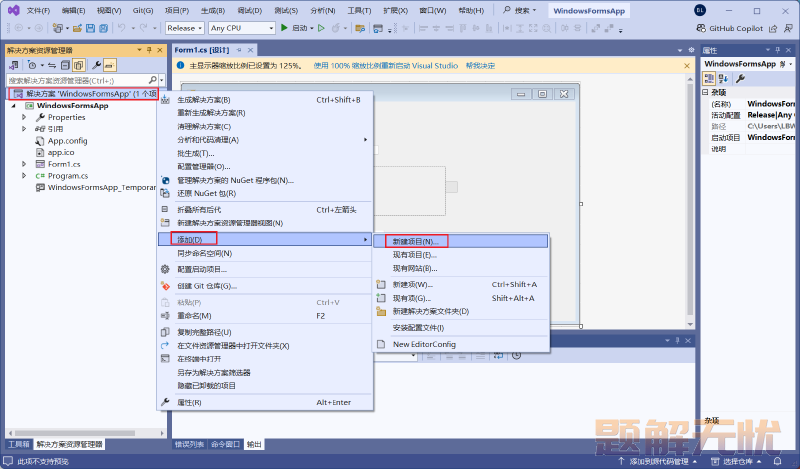Image resolution: width=800 pixels, height=469 pixels.
Task: Toggle the Preview Selected Items icon in Solution Explorer
Action: point(110,65)
